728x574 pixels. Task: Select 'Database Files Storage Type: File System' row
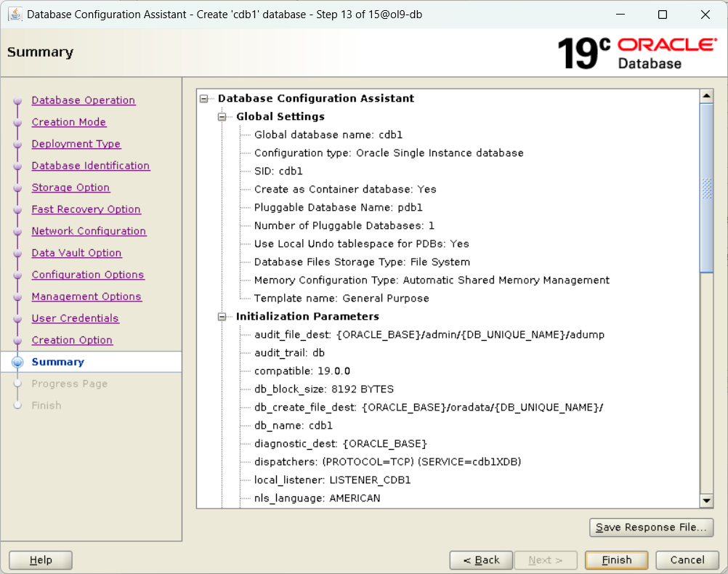click(362, 262)
